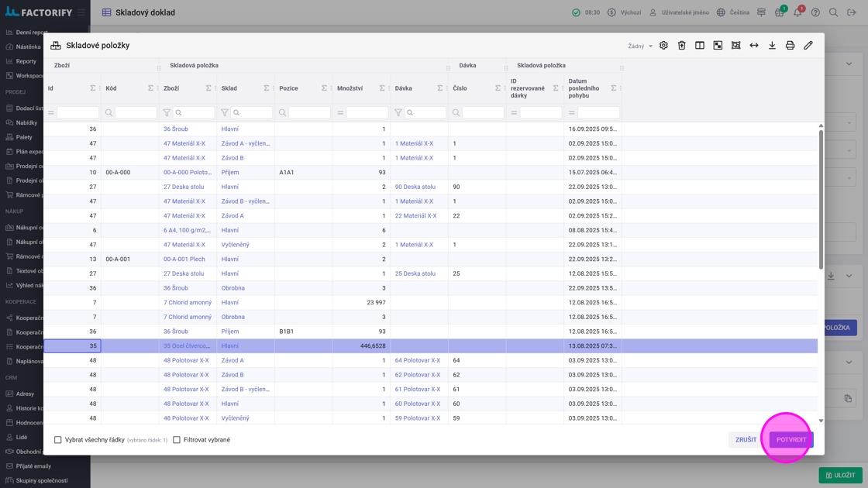Screen dimensions: 868x488
Task: Click the Kód column filter input
Action: coord(136,113)
